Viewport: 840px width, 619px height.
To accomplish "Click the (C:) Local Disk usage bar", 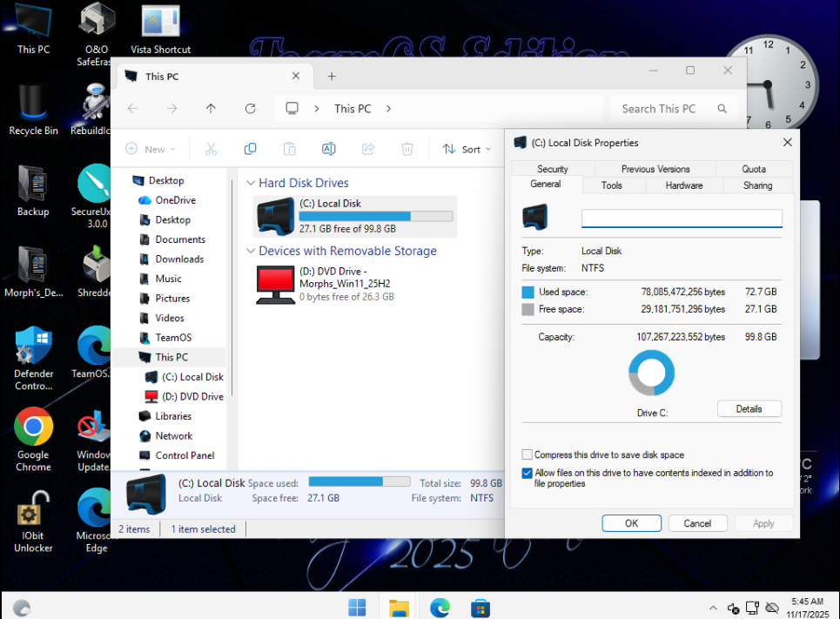I will pyautogui.click(x=375, y=216).
